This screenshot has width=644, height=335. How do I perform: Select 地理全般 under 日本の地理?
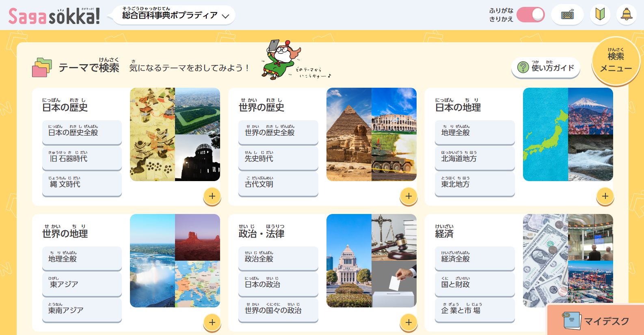click(475, 132)
